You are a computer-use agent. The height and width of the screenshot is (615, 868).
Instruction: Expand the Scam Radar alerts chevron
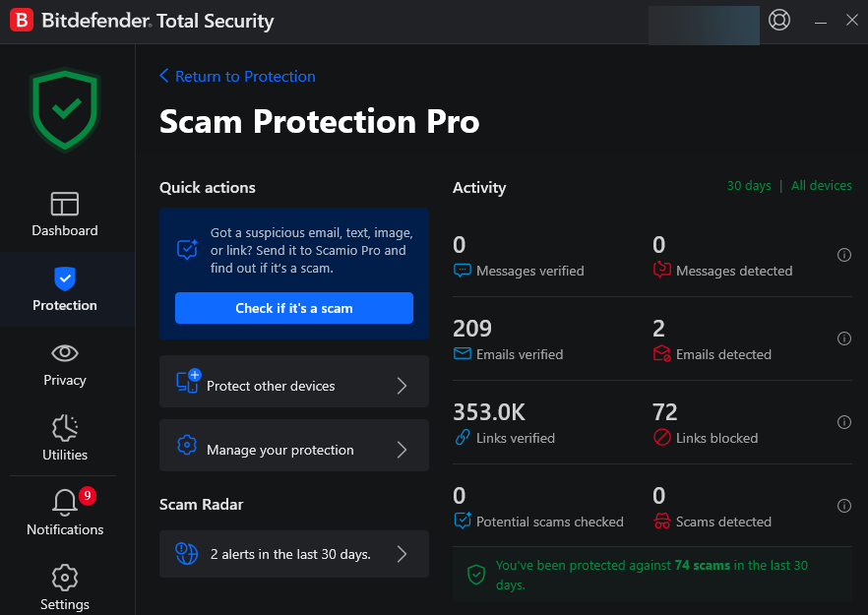click(x=402, y=554)
